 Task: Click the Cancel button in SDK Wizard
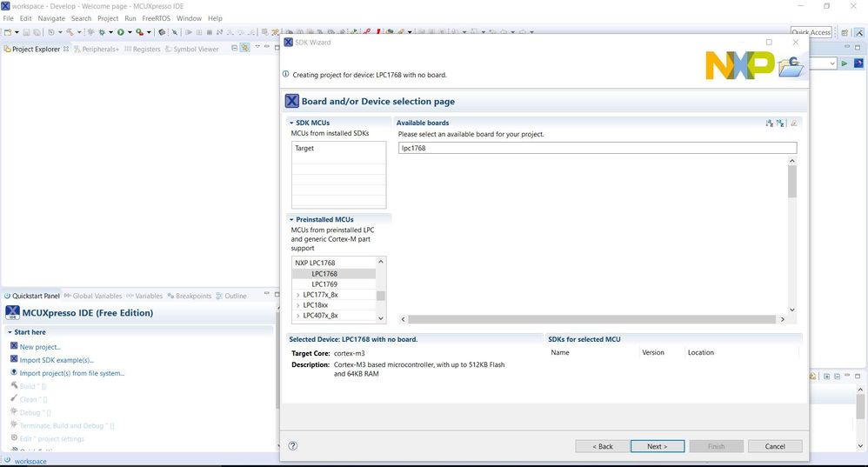[774, 446]
